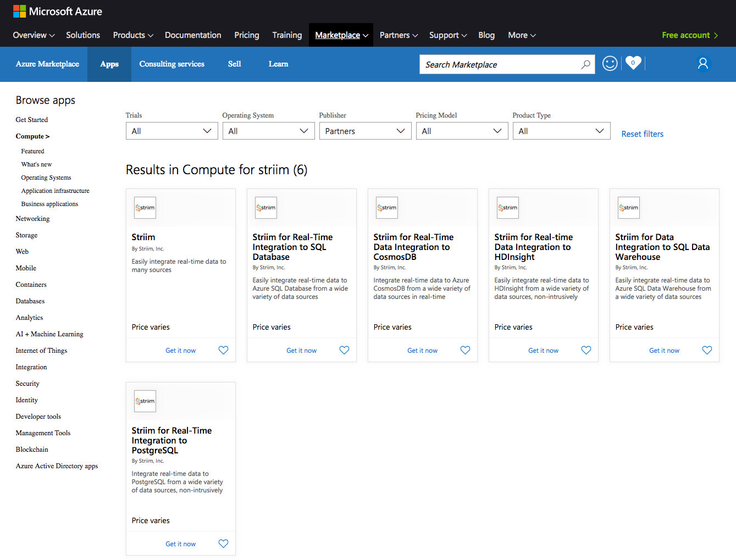Open Striim for Real-Time Integration to PostgreSQL title
This screenshot has width=736, height=560.
click(x=171, y=440)
